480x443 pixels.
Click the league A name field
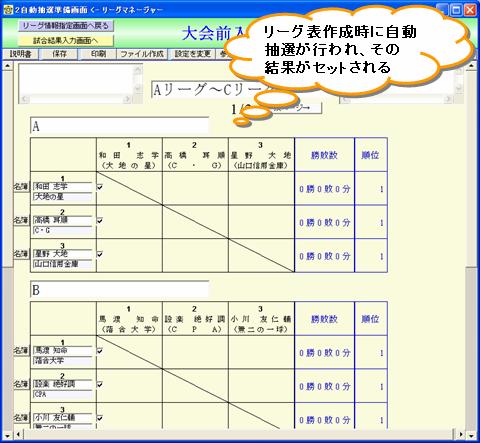coord(119,126)
